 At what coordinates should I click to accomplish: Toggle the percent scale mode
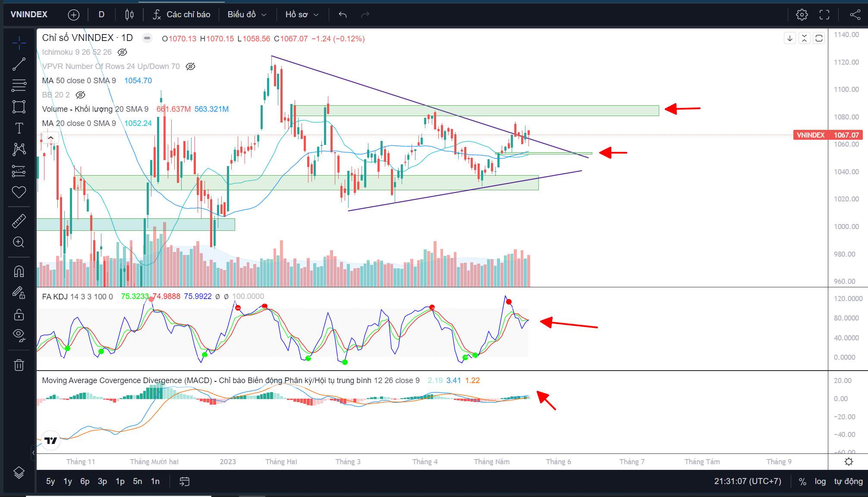point(802,481)
